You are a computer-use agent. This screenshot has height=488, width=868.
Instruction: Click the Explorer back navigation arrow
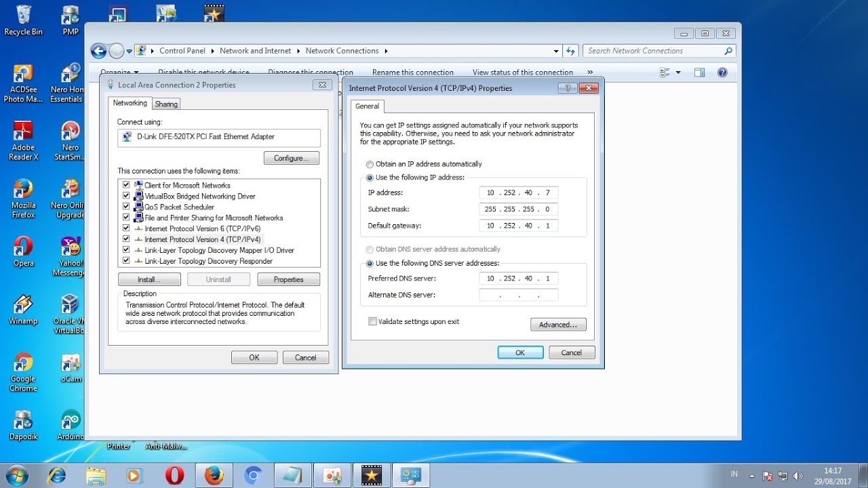pos(99,51)
